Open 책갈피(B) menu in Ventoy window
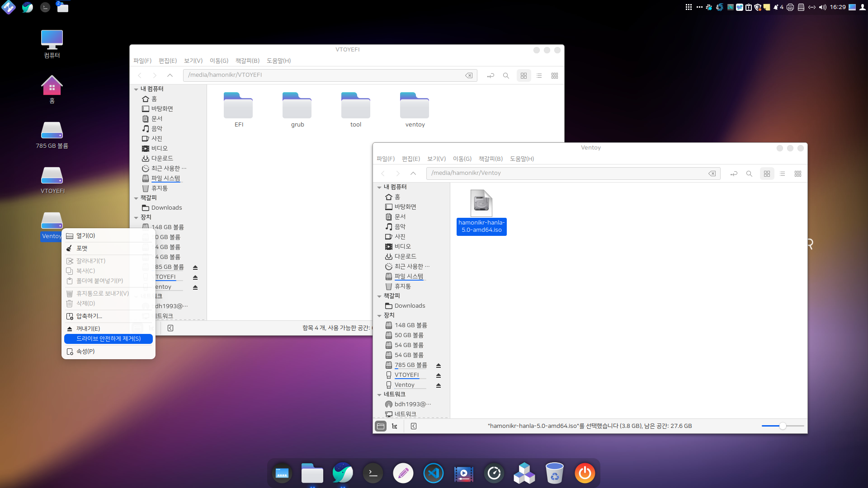This screenshot has width=868, height=488. [491, 159]
